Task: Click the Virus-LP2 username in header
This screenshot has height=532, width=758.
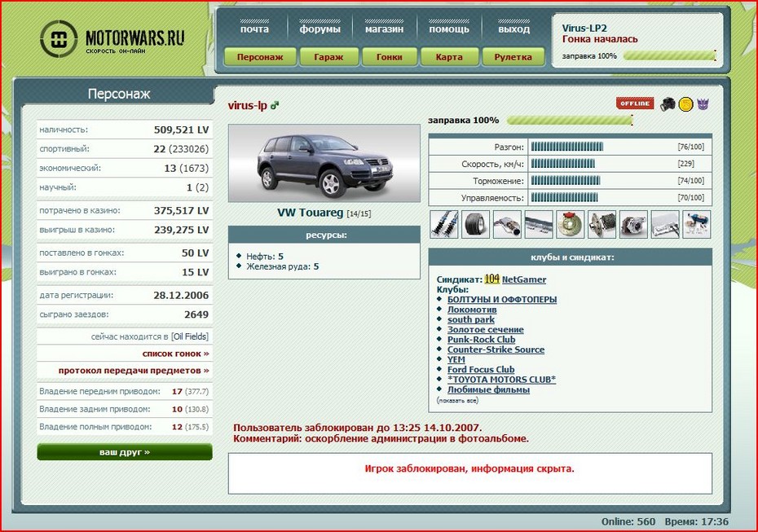Action: click(x=584, y=28)
